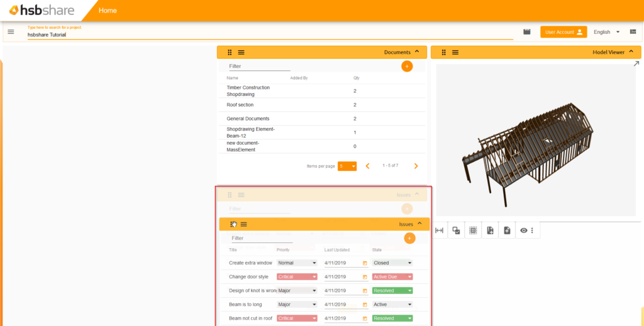Click the hsbshare logo
The image size is (644, 326).
tap(42, 10)
